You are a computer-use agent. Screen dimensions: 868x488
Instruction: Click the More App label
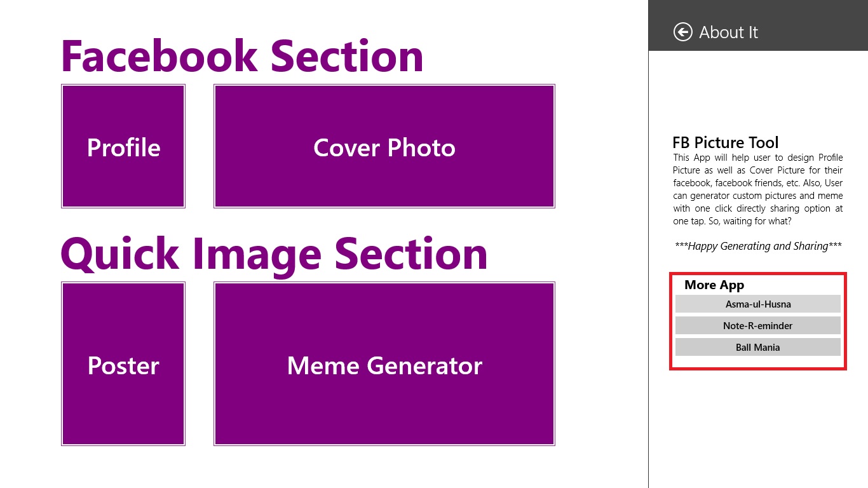pyautogui.click(x=714, y=285)
